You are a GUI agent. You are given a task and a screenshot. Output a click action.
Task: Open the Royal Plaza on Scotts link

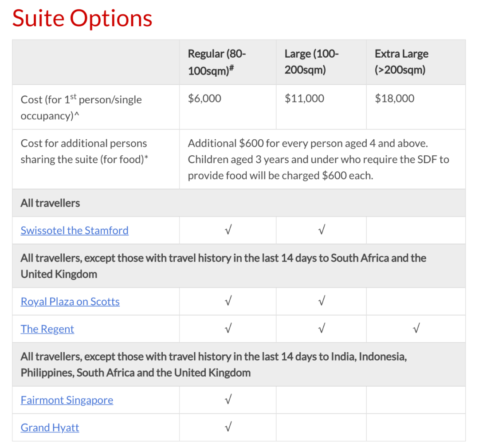click(x=70, y=302)
